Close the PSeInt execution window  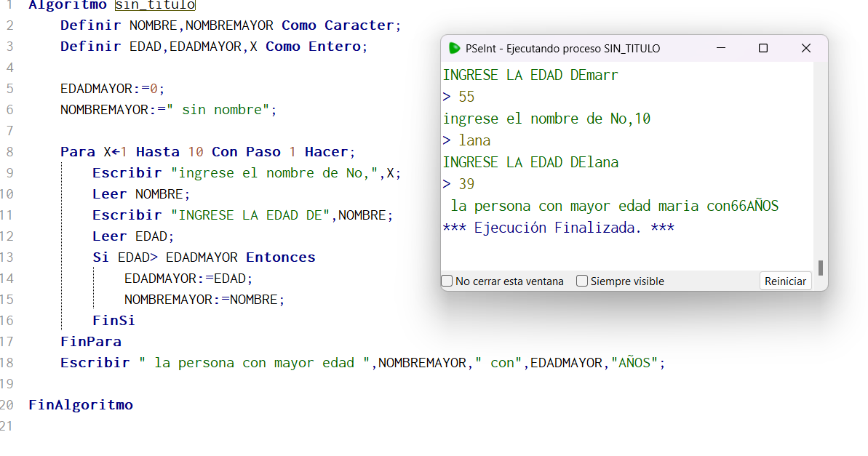(806, 48)
